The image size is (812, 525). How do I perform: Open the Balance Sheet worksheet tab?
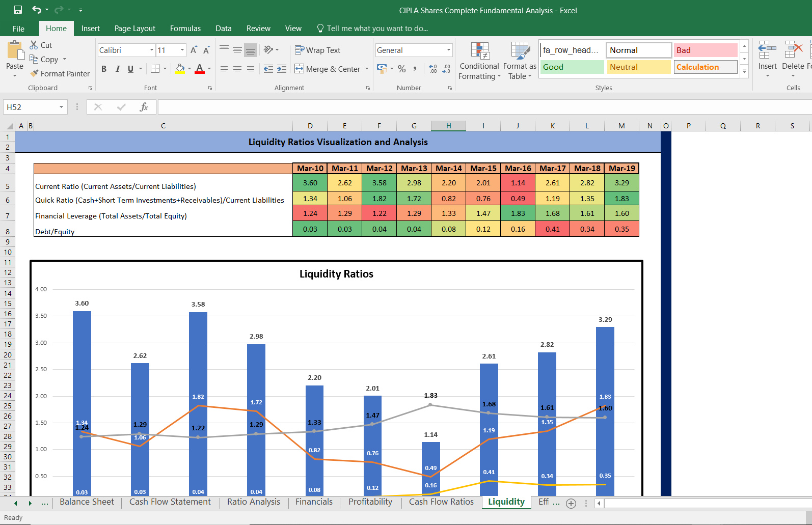coord(87,502)
